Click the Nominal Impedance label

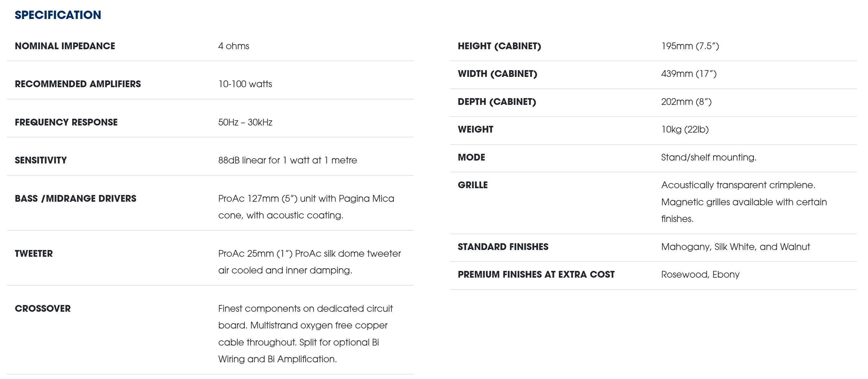pos(65,46)
